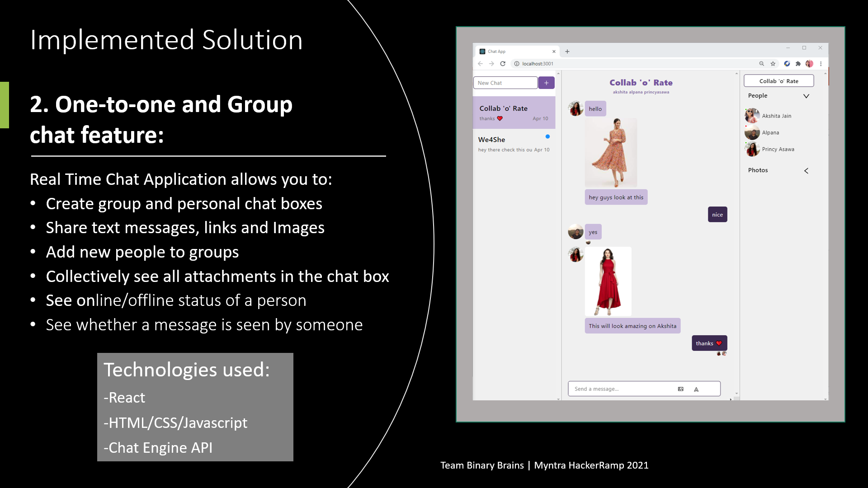Click the send message paper-plane icon

coord(696,389)
